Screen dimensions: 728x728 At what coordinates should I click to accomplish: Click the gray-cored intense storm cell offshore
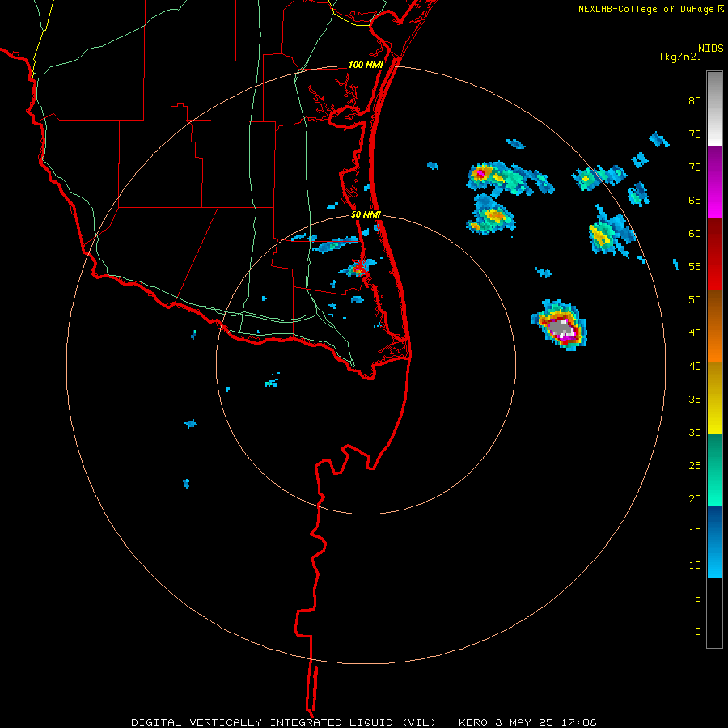(561, 326)
